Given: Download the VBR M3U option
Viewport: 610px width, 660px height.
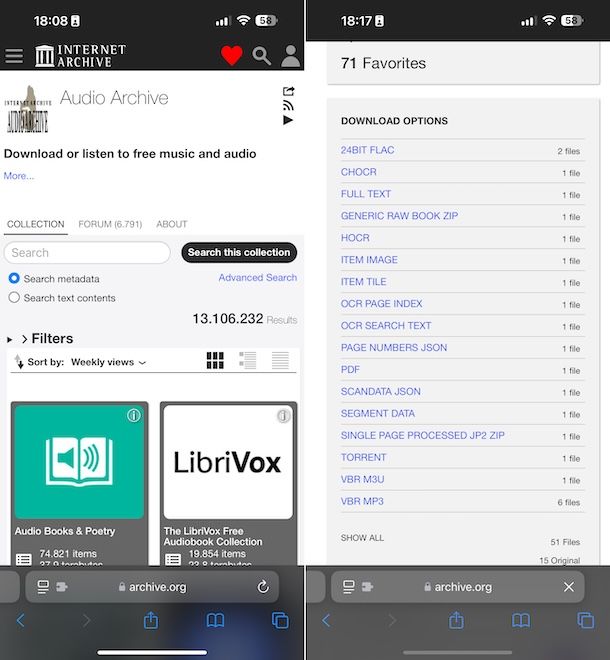Looking at the screenshot, I should click(x=362, y=479).
